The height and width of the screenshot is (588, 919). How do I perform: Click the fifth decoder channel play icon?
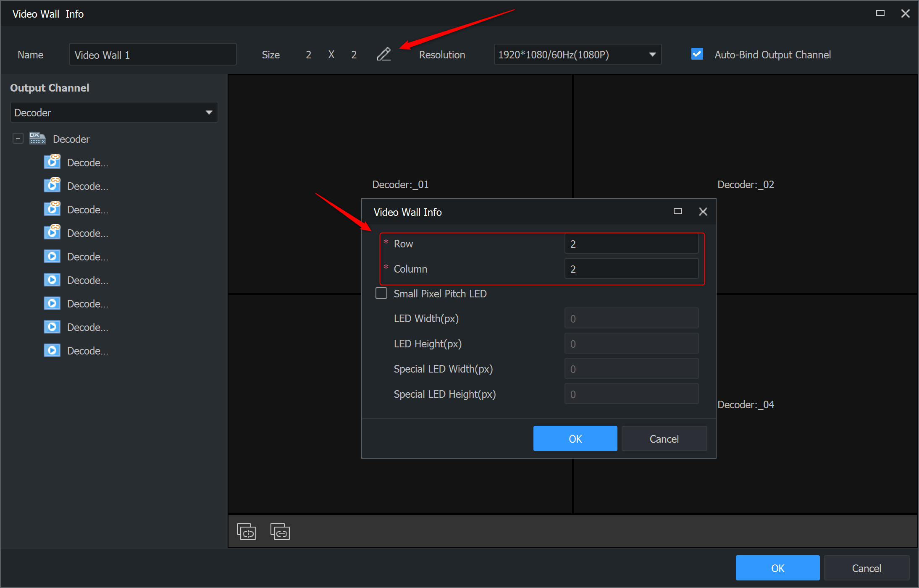[x=52, y=256]
